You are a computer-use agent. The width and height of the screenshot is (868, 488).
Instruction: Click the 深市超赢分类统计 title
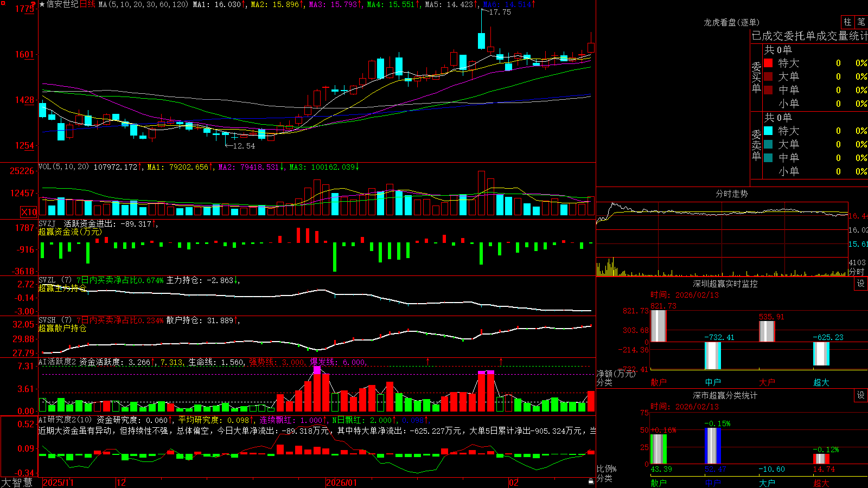[725, 395]
